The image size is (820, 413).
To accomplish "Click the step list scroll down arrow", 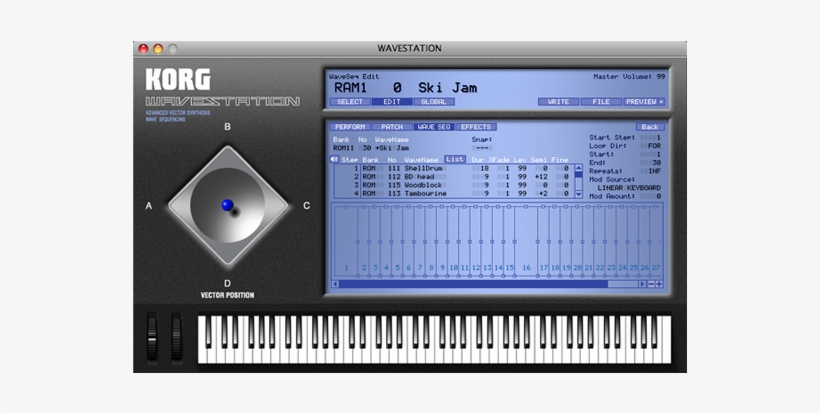I will [578, 194].
